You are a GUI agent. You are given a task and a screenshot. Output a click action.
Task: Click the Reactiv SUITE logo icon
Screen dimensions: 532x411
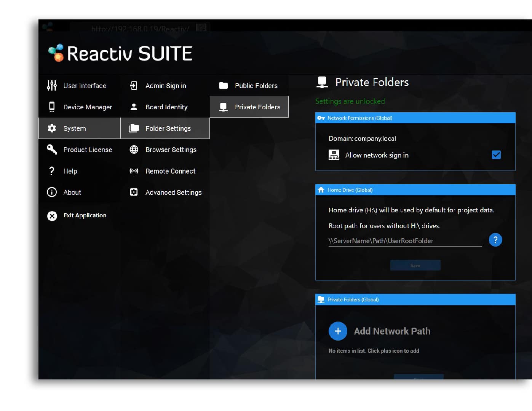coord(56,53)
